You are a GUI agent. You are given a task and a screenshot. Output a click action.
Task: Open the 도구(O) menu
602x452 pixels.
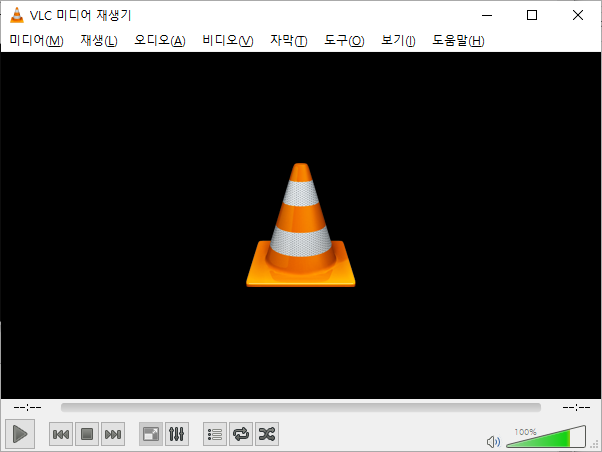pos(344,40)
